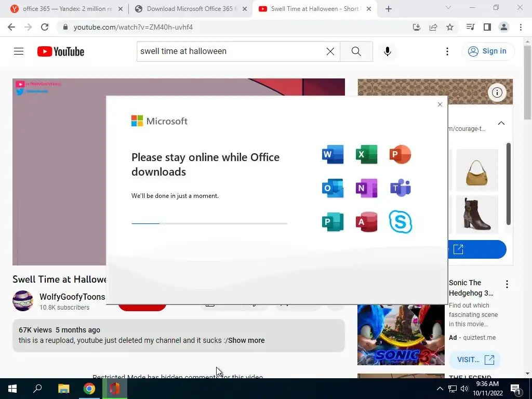Screen dimensions: 532x399
Task: Close the Download Microsoft Office 365 tab
Action: tap(245, 9)
